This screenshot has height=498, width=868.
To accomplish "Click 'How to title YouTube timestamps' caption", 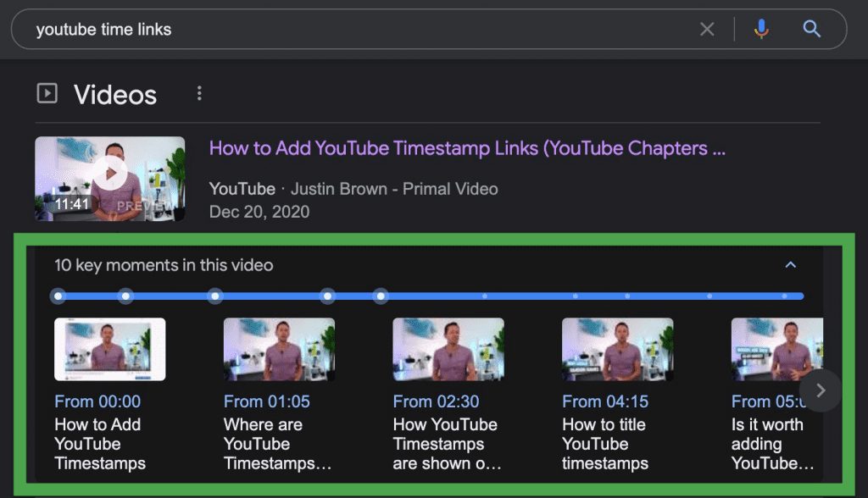I will 605,444.
